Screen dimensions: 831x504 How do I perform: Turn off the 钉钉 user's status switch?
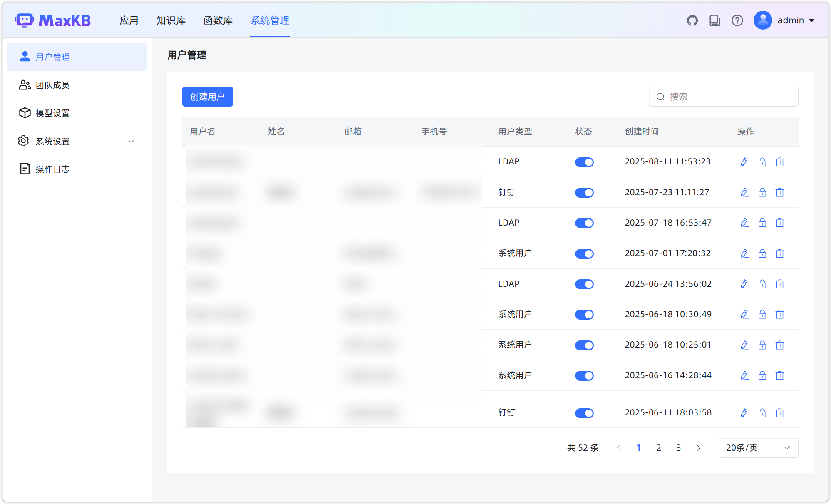tap(584, 192)
